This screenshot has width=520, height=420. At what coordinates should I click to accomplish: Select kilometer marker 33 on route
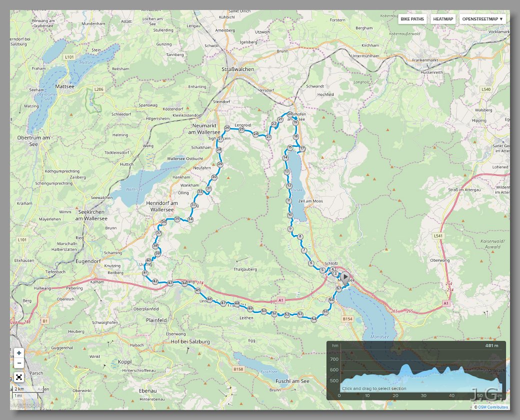[x=193, y=205]
